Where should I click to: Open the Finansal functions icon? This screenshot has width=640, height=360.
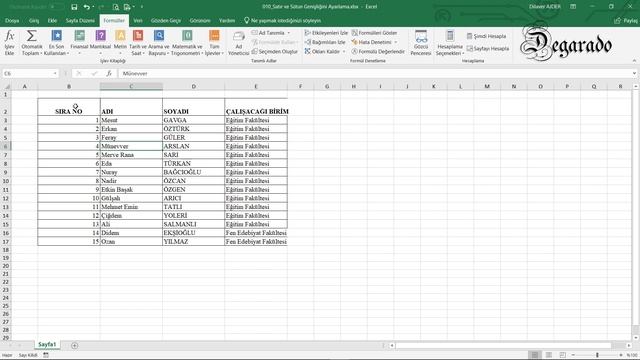tap(80, 36)
